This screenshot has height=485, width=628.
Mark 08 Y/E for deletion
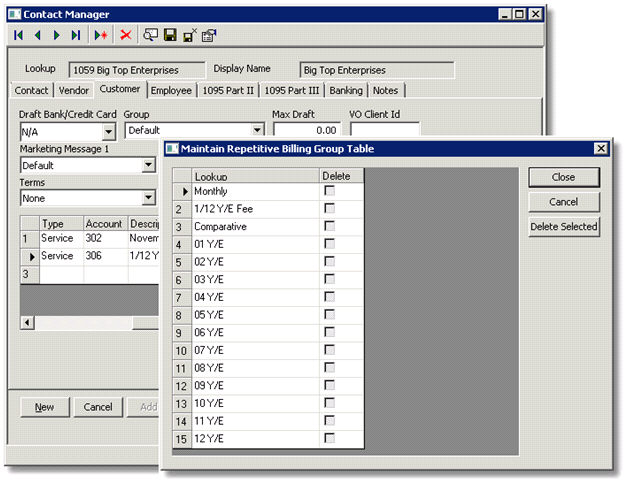coord(329,368)
